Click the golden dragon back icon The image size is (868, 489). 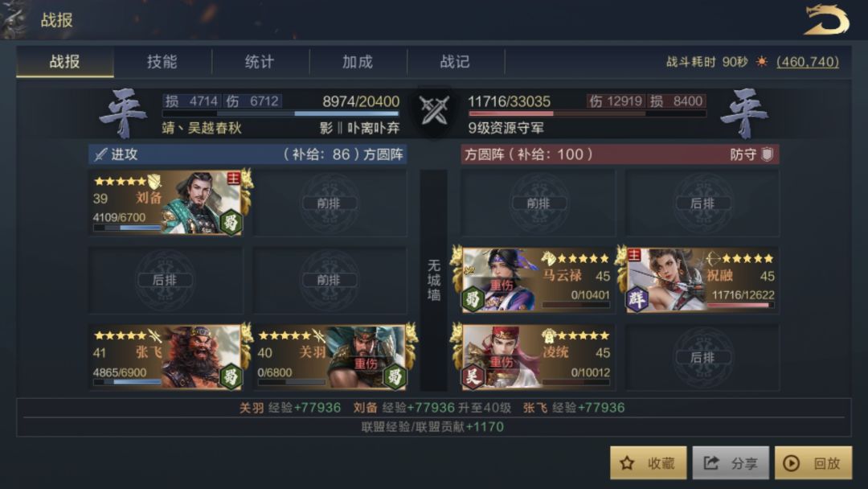coord(826,19)
